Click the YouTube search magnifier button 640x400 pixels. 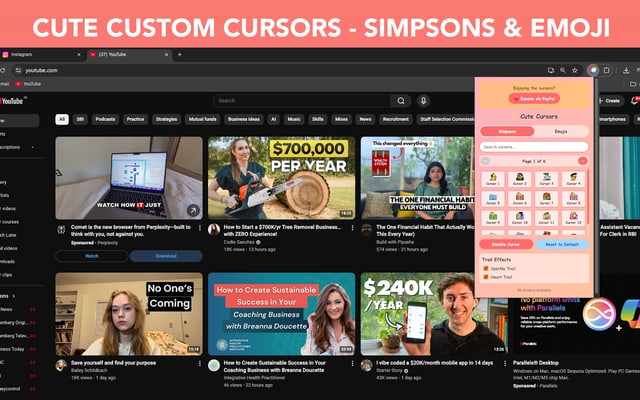(x=401, y=101)
